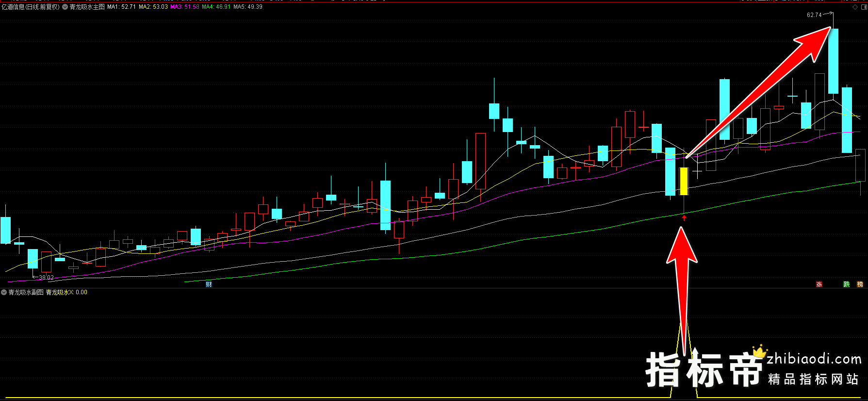868x401 pixels.
Task: Click the stock name 亿道信息(日线.前复权)
Action: (x=31, y=7)
